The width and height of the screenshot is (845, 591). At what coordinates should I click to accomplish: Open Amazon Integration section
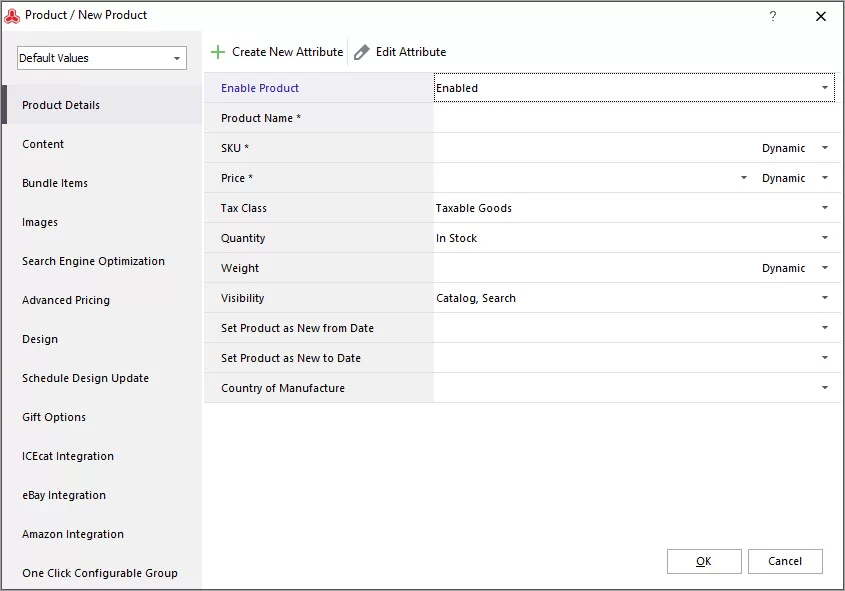coord(102,534)
